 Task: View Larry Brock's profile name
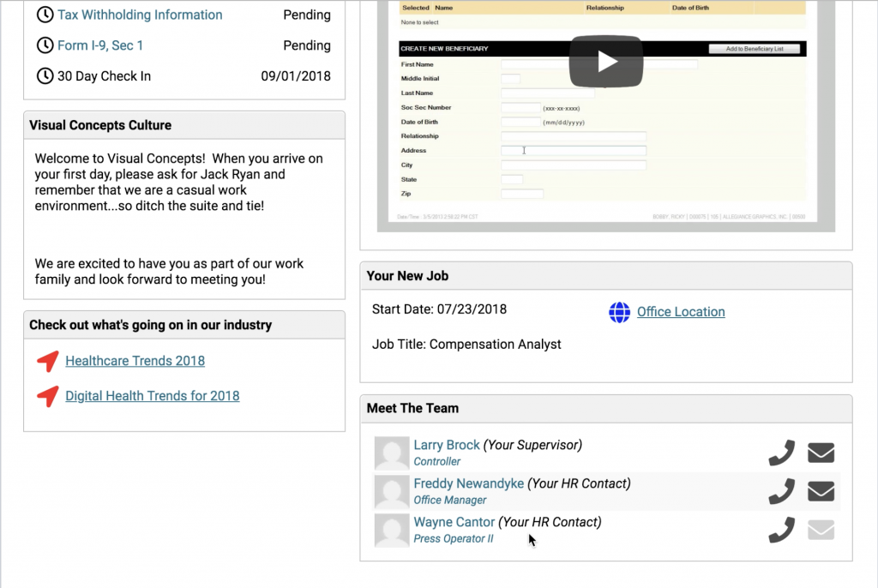tap(447, 445)
